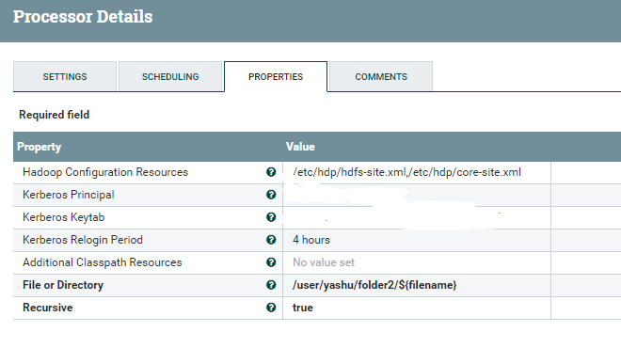Image resolution: width=621 pixels, height=364 pixels.
Task: Edit the Kerberos Keytab value cell
Action: [417, 217]
